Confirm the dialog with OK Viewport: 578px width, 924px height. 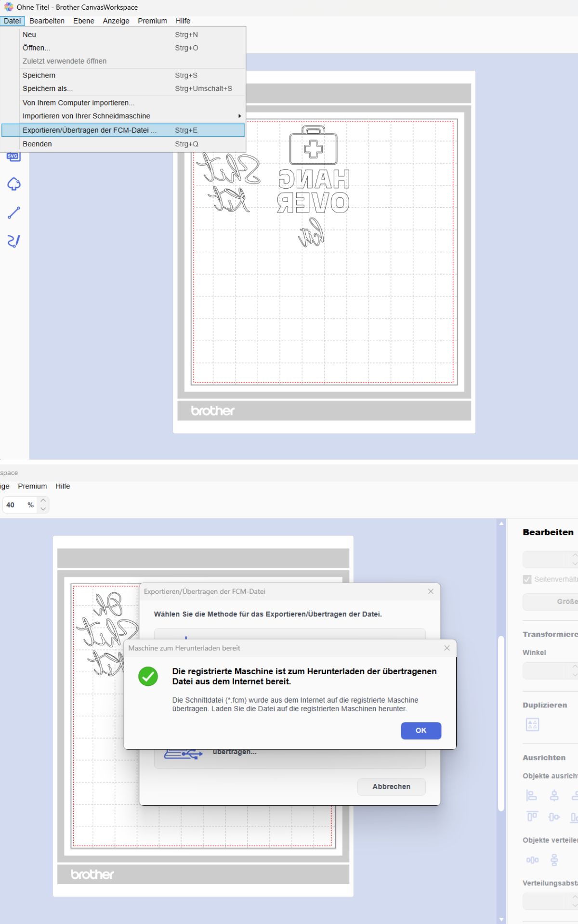[421, 731]
